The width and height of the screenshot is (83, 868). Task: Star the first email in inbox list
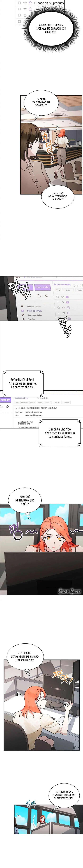point(62,297)
